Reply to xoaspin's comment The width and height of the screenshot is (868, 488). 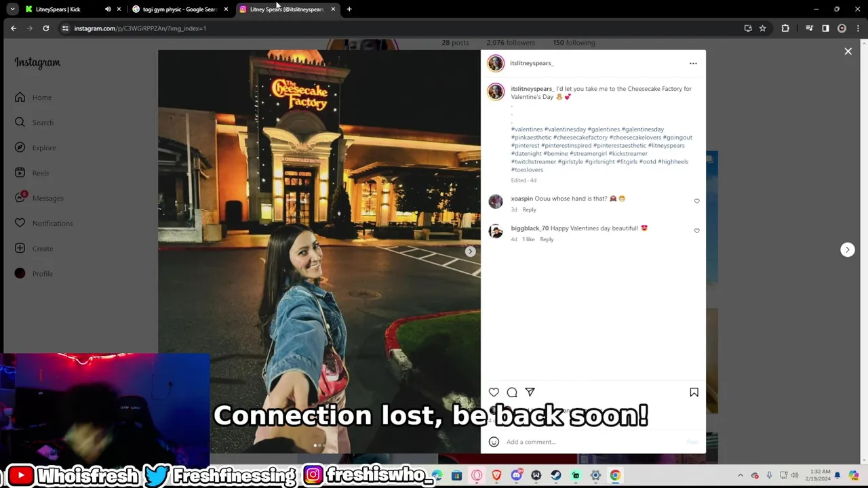pyautogui.click(x=529, y=209)
